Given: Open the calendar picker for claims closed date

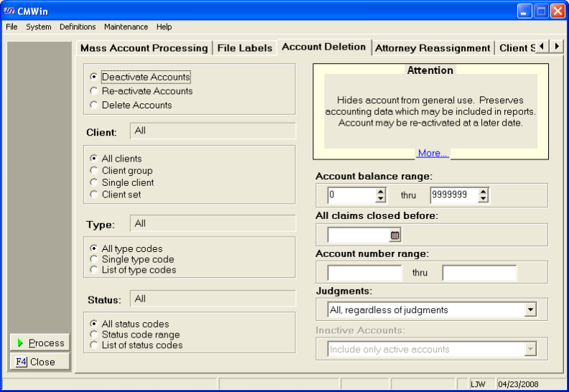Looking at the screenshot, I should [x=394, y=235].
